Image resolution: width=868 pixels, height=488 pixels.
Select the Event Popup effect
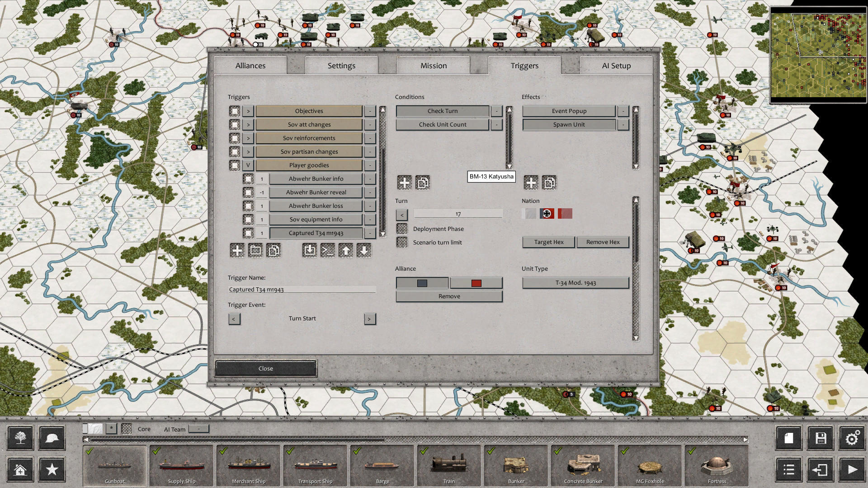[x=569, y=111]
